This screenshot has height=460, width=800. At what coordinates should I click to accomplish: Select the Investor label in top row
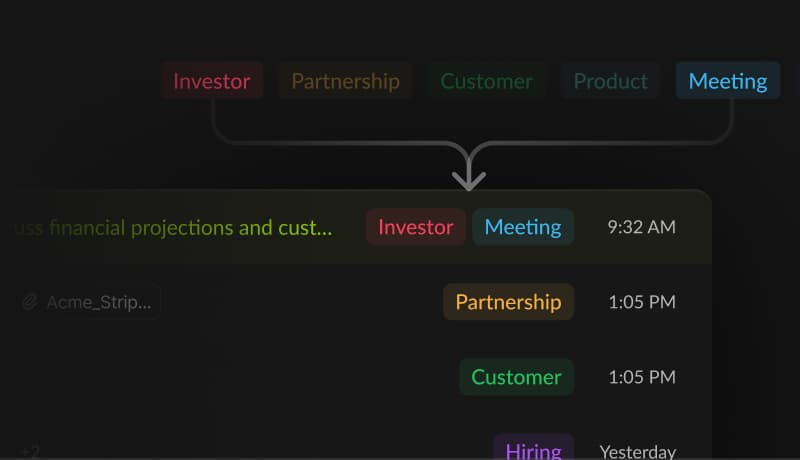coord(212,81)
